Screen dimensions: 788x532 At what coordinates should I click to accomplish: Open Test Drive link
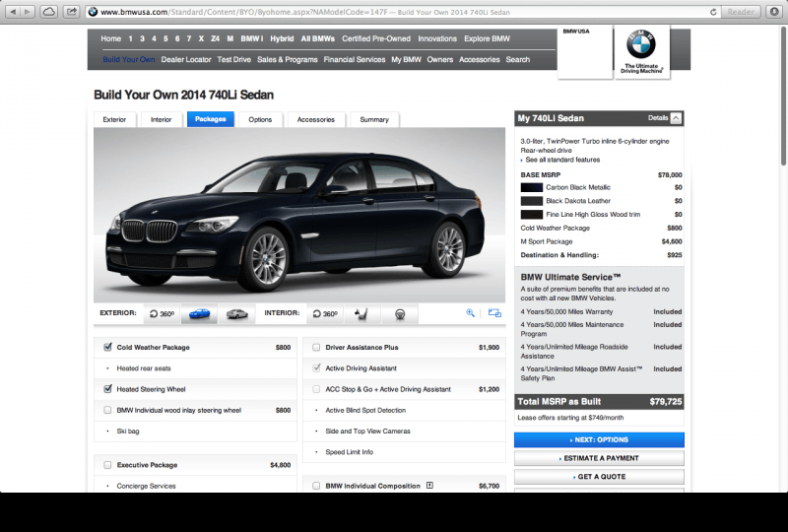click(x=233, y=59)
